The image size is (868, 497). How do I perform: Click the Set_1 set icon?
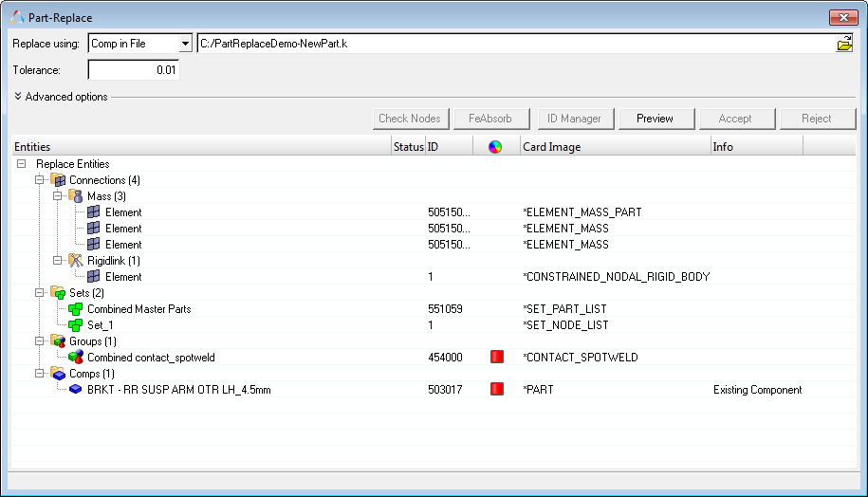[x=75, y=325]
